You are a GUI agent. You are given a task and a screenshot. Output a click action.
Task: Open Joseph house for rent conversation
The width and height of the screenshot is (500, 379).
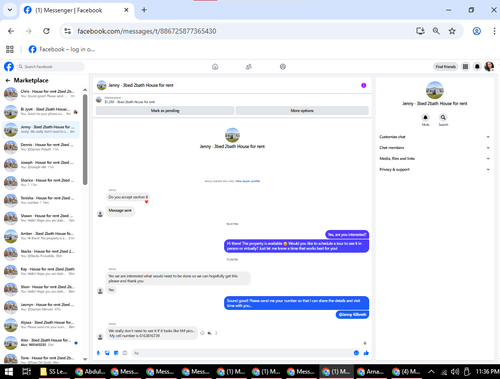[41, 165]
